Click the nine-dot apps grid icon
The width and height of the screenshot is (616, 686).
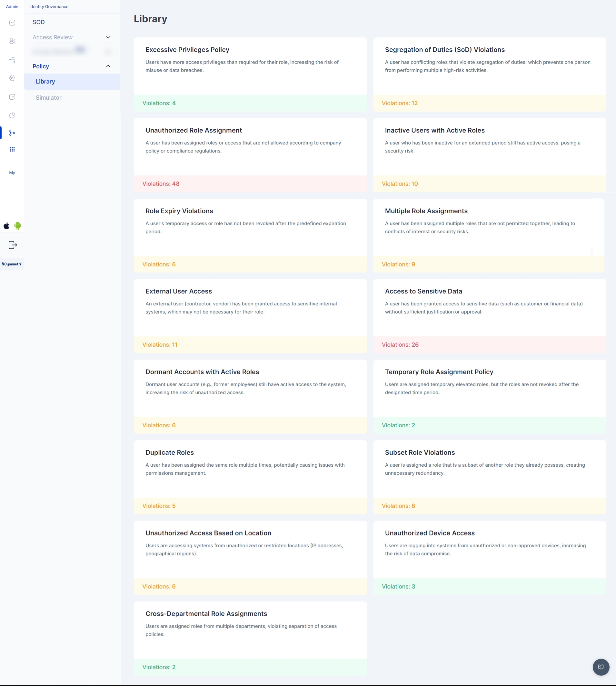point(12,149)
